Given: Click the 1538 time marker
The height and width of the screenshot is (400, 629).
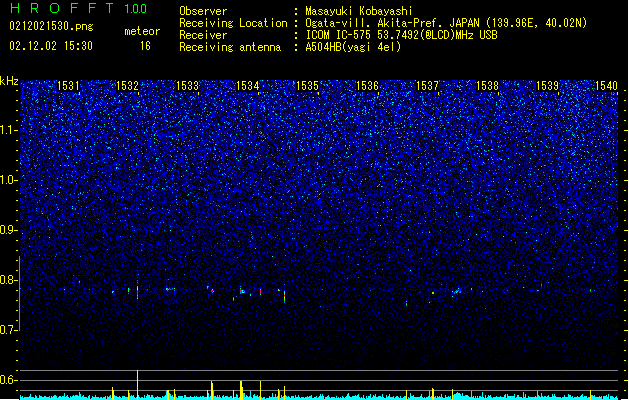Looking at the screenshot, I should [487, 86].
